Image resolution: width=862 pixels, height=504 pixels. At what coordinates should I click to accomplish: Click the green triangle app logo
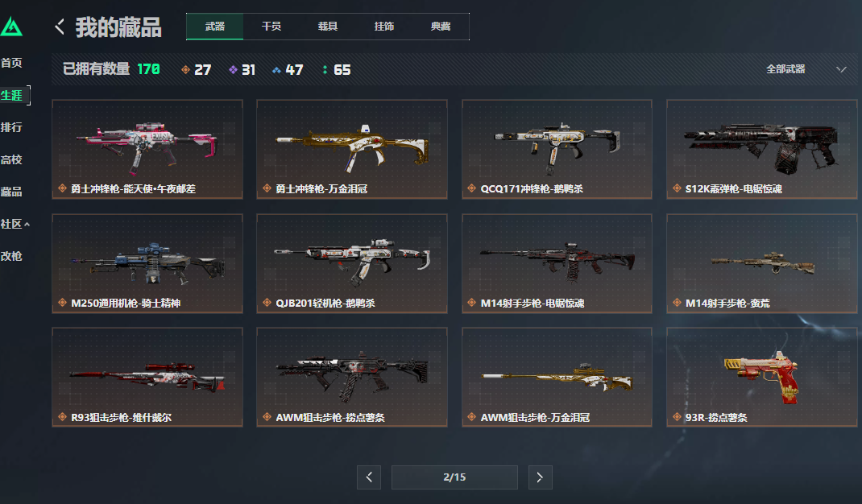coord(11,27)
